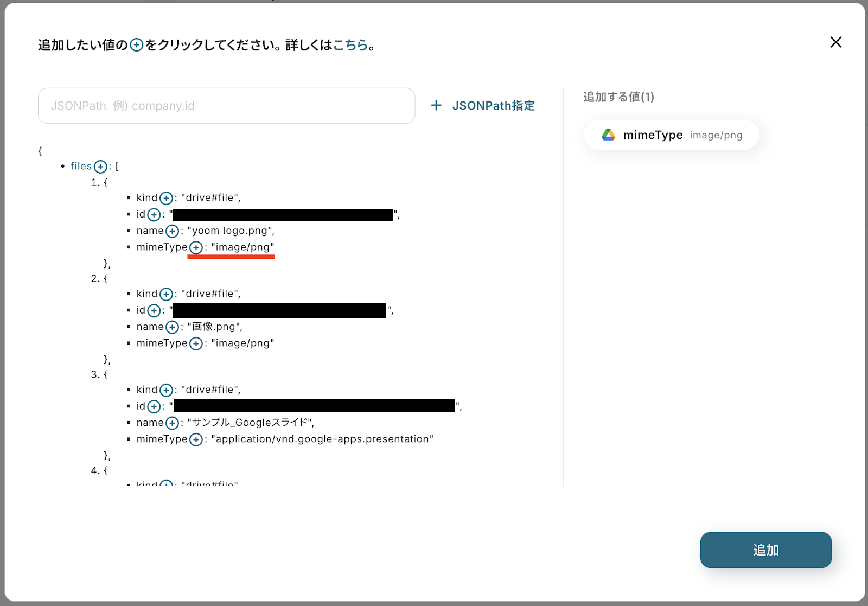Click the JSONPath指定 button
This screenshot has width=868, height=606.
click(x=482, y=106)
